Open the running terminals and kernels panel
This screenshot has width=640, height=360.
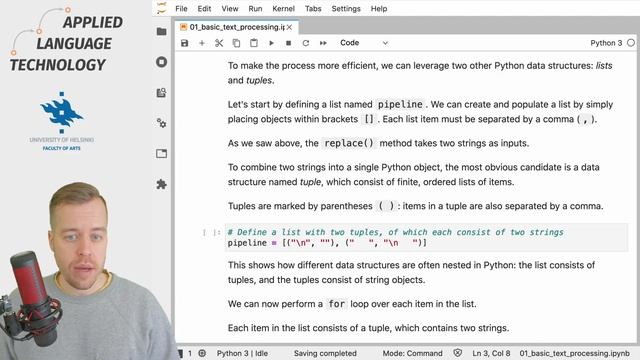(162, 62)
